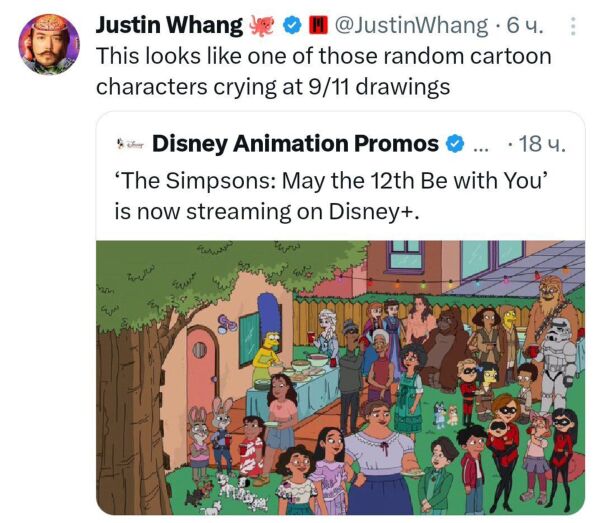The image size is (604, 523).
Task: Open the Disney Animation Promos small avatar
Action: click(x=130, y=144)
